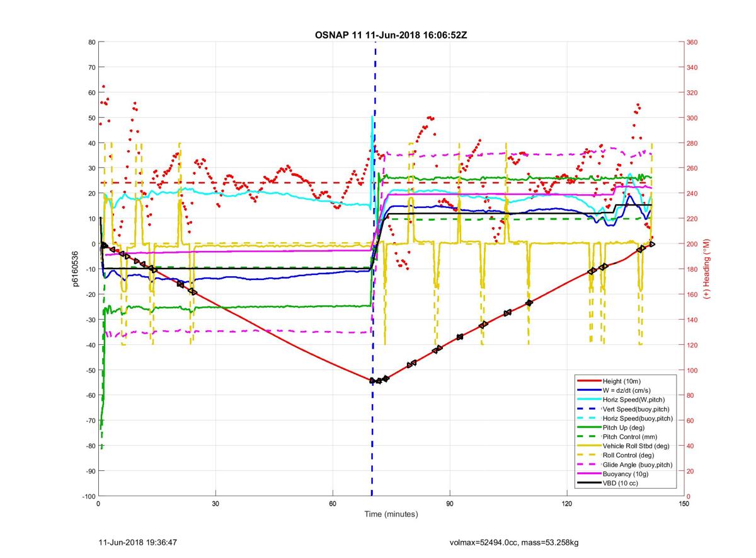Select the "VBD (10 cc)" legend entry
This screenshot has height=558, width=756.
(x=620, y=483)
